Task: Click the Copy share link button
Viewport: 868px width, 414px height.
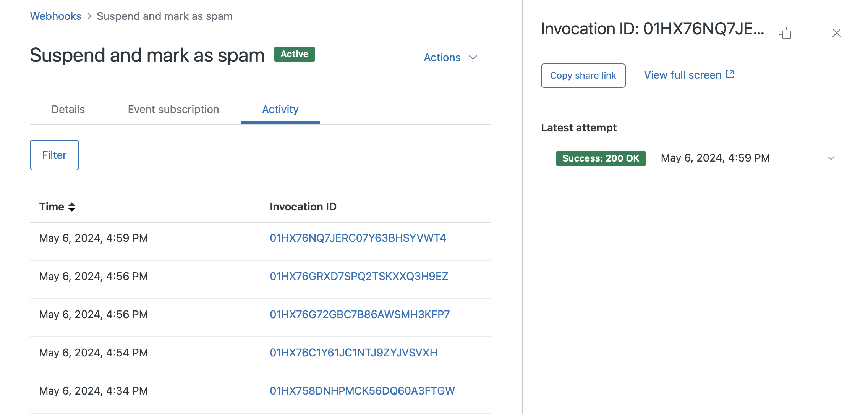Action: 583,76
